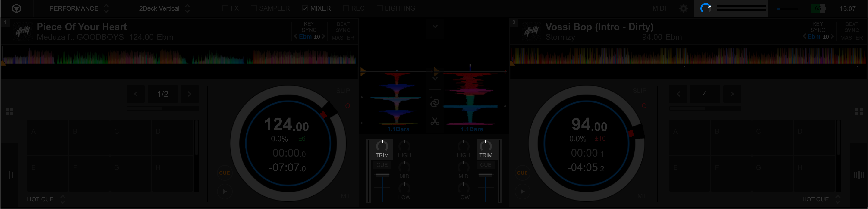Click the grid icon beside deck 1 pads
Screen dimensions: 868x209
[x=10, y=111]
